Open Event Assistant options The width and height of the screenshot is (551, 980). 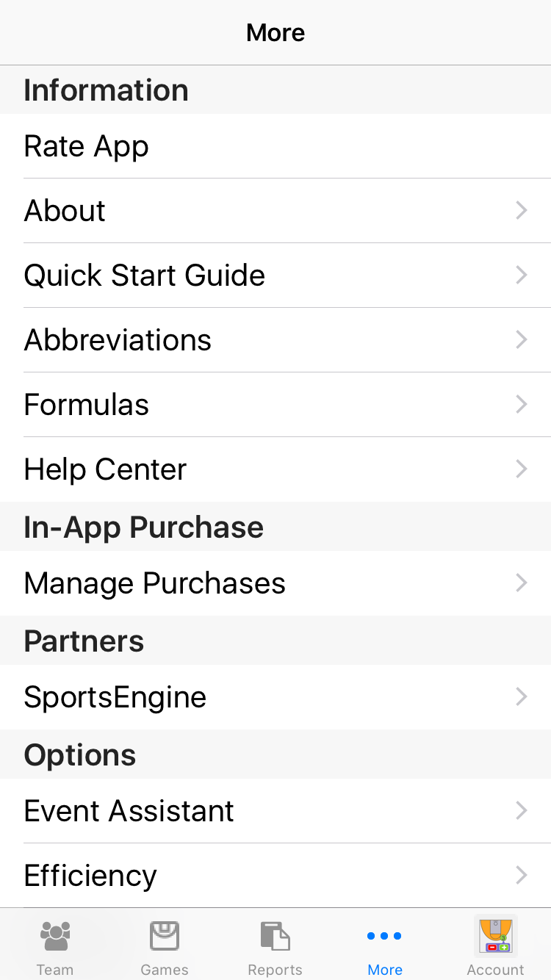[129, 811]
